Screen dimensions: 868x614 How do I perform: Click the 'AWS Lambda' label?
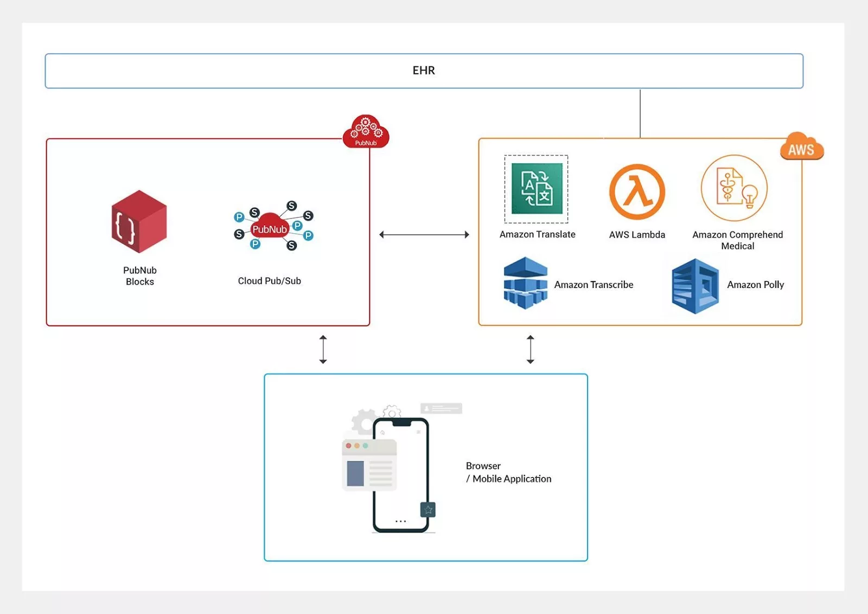[637, 235]
